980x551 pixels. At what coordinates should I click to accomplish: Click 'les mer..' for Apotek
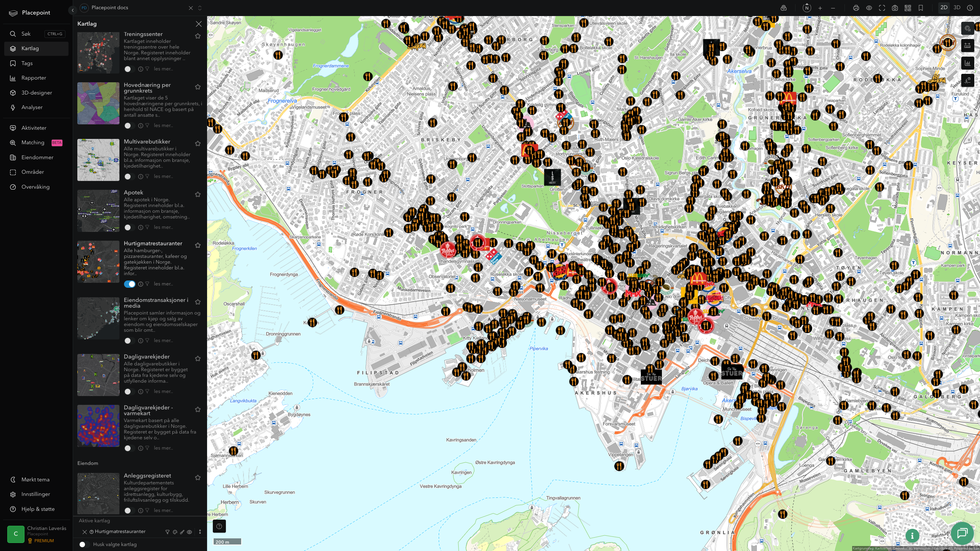pos(163,227)
